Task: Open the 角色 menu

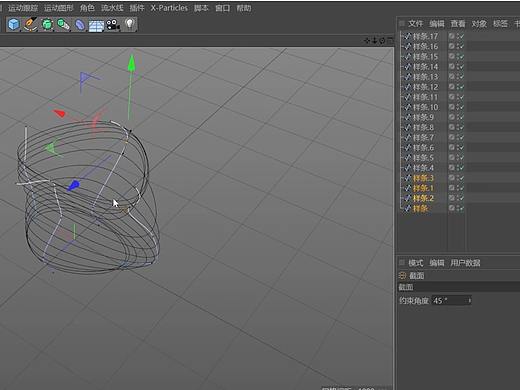Action: tap(87, 8)
